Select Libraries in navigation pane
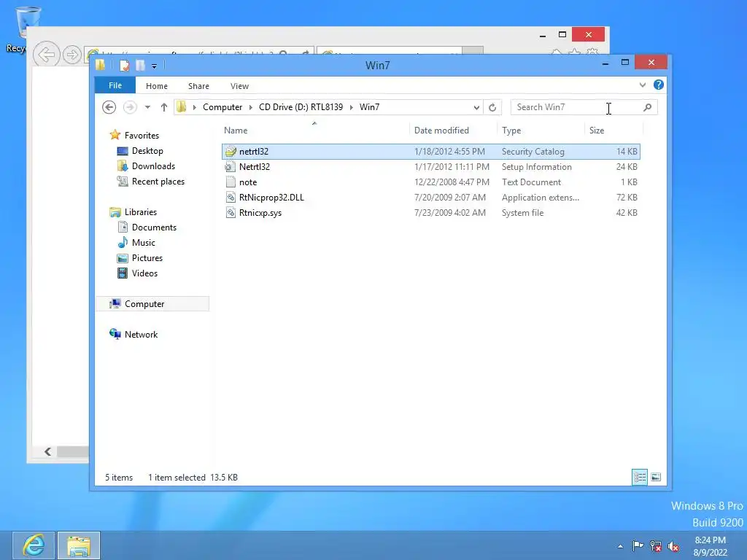The image size is (747, 560). click(x=133, y=212)
